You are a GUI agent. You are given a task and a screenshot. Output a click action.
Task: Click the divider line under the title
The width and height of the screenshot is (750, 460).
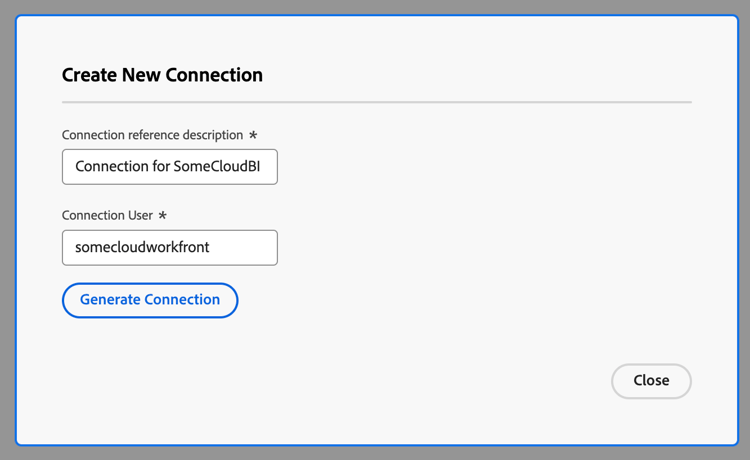pyautogui.click(x=376, y=102)
